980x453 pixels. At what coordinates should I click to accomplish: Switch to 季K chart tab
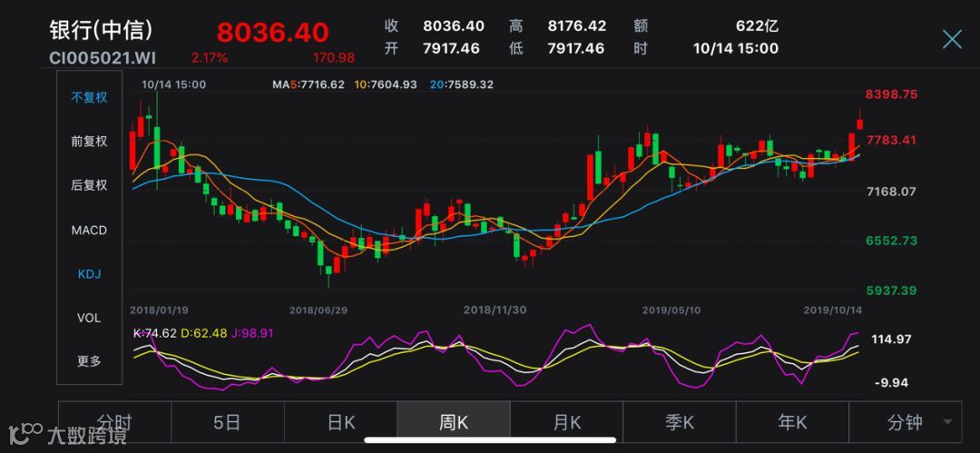point(680,422)
